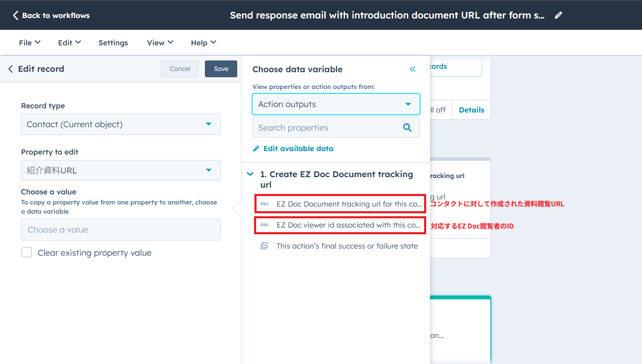Viewport: 642px width, 364px height.
Task: Click the pencil icon to rename workflow
Action: coord(558,15)
